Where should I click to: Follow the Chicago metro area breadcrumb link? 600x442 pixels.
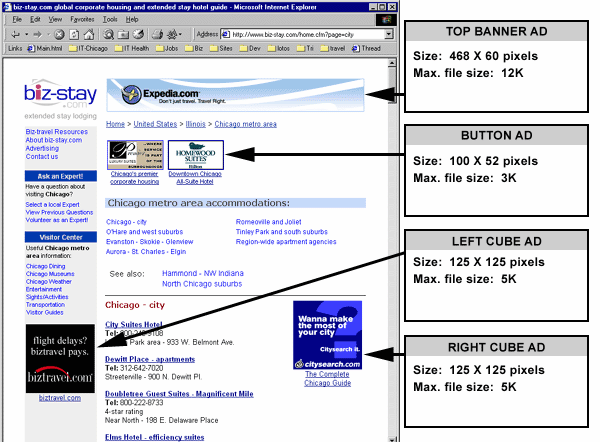coord(245,124)
